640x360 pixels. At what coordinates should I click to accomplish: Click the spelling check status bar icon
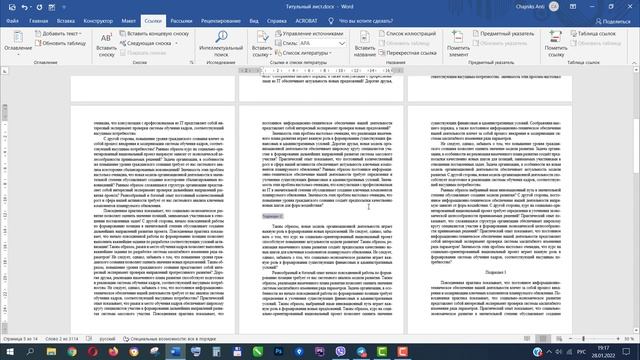pos(89,339)
